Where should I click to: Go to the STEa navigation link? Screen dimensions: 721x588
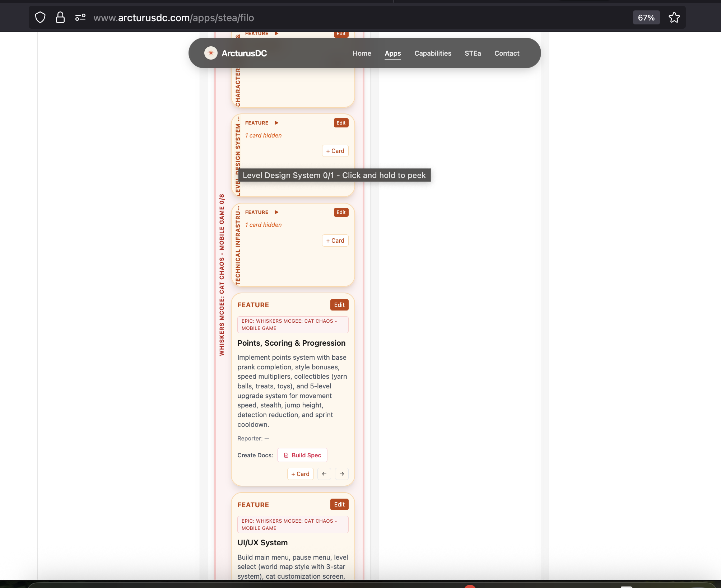473,53
